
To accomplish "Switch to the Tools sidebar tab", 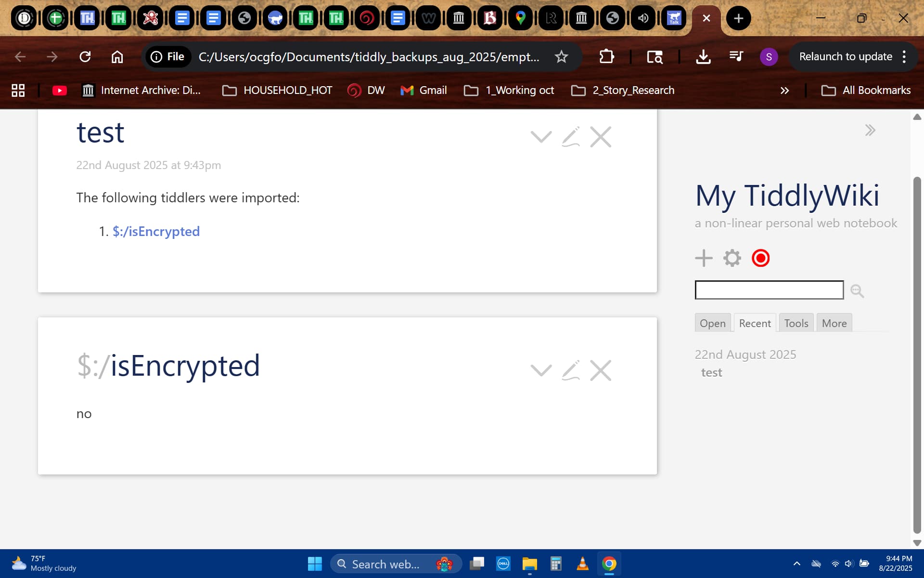I will tap(796, 323).
